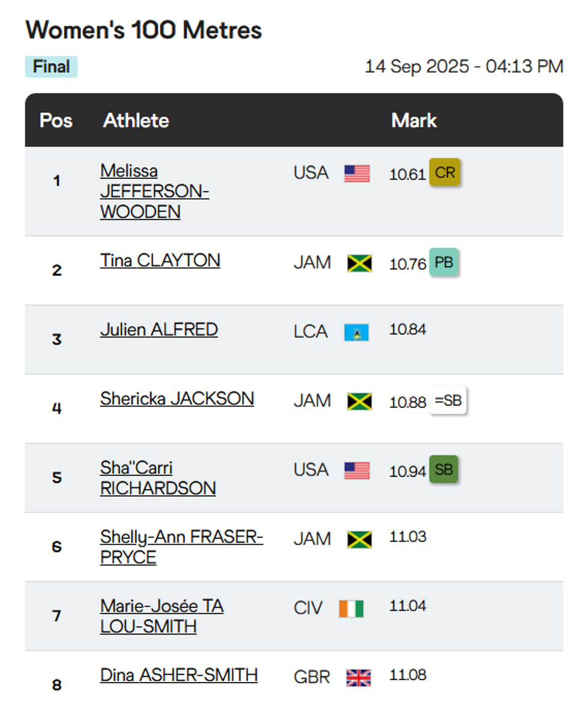
Task: Click the =SB badge next to 10.88
Action: pyautogui.click(x=448, y=401)
